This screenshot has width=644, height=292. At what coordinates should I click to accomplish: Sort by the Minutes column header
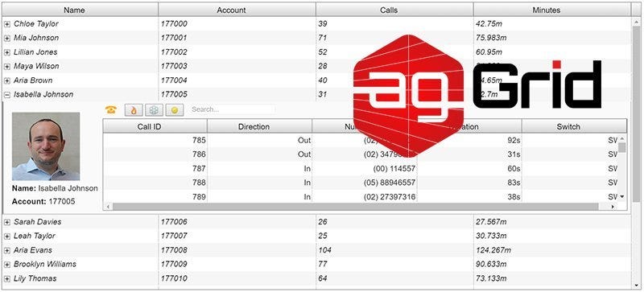coord(552,10)
